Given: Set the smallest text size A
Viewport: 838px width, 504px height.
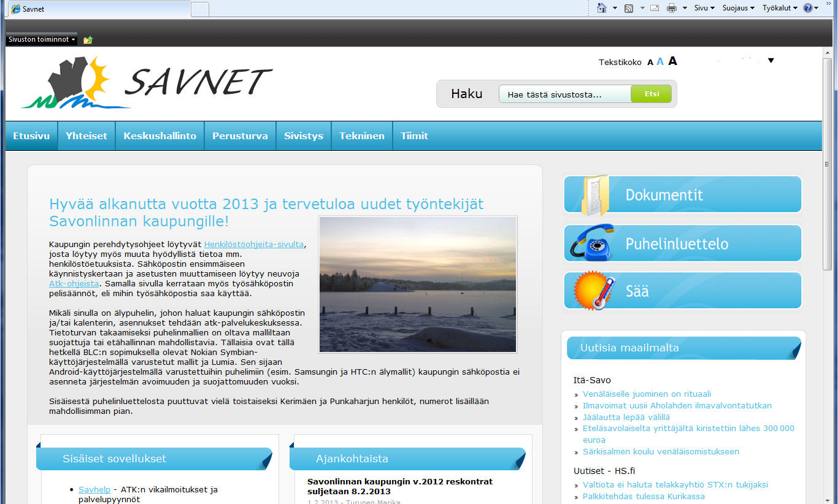Looking at the screenshot, I should coord(650,63).
